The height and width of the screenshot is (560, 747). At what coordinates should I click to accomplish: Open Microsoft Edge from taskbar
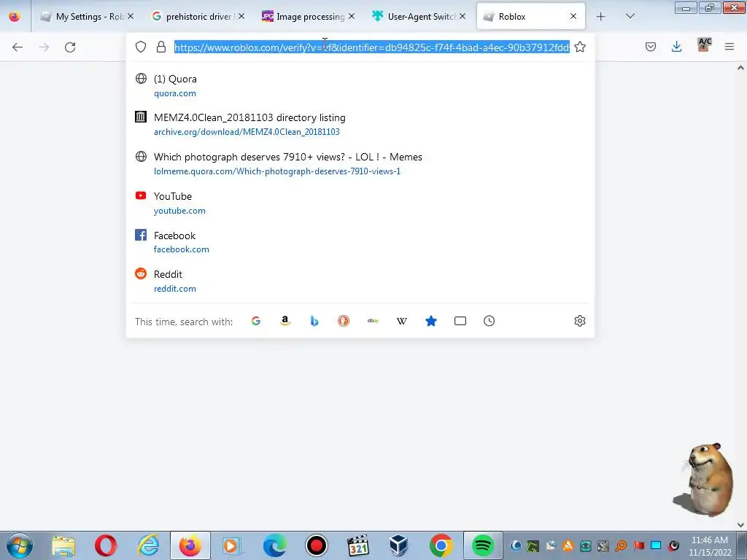tap(274, 545)
